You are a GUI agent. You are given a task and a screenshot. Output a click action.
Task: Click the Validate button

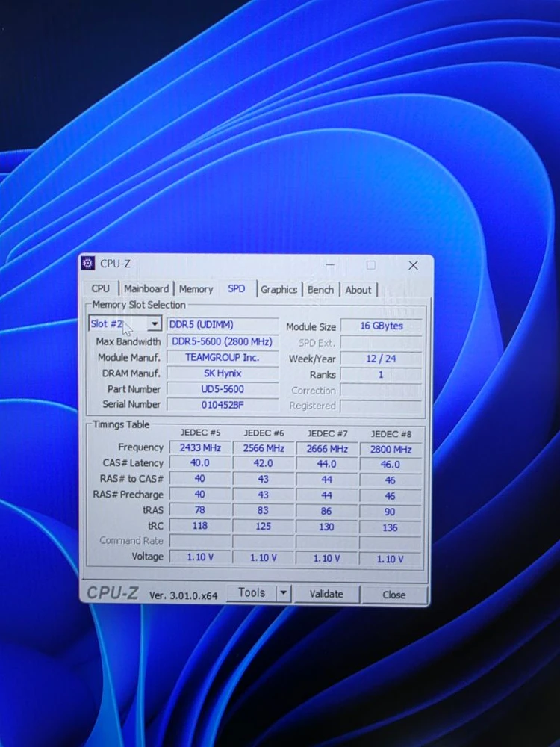pyautogui.click(x=326, y=594)
